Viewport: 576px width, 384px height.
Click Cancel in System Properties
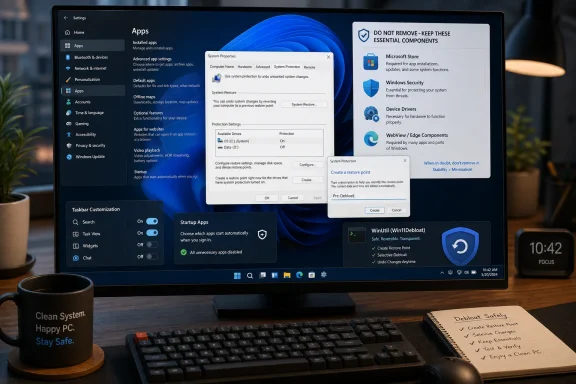[x=293, y=198]
